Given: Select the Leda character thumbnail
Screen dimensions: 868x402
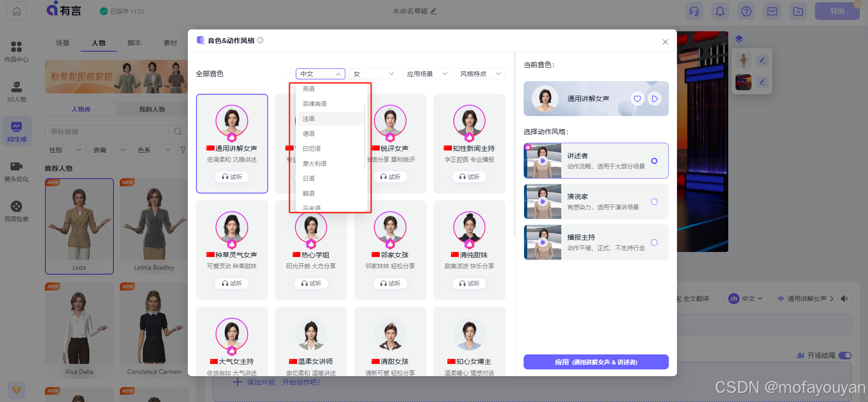Looking at the screenshot, I should click(x=79, y=226).
